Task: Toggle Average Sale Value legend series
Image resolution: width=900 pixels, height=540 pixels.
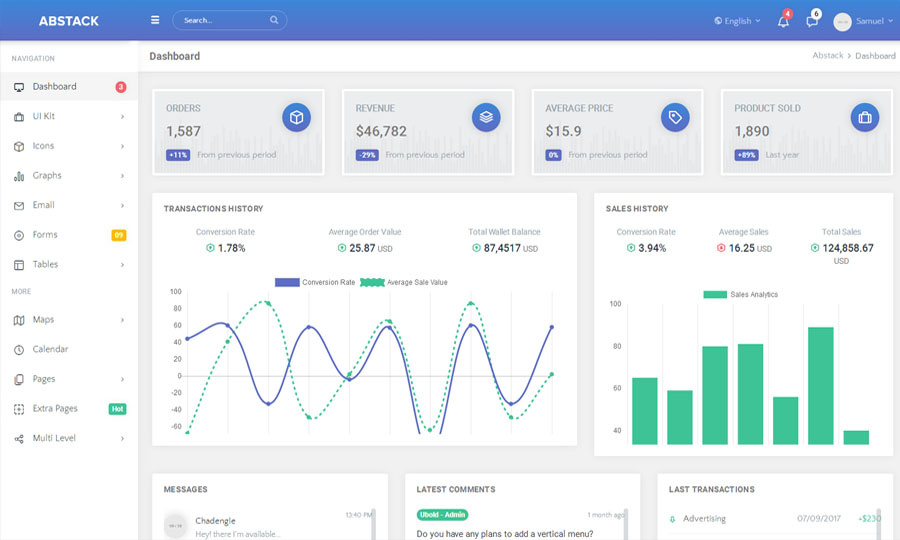Action: coord(404,282)
